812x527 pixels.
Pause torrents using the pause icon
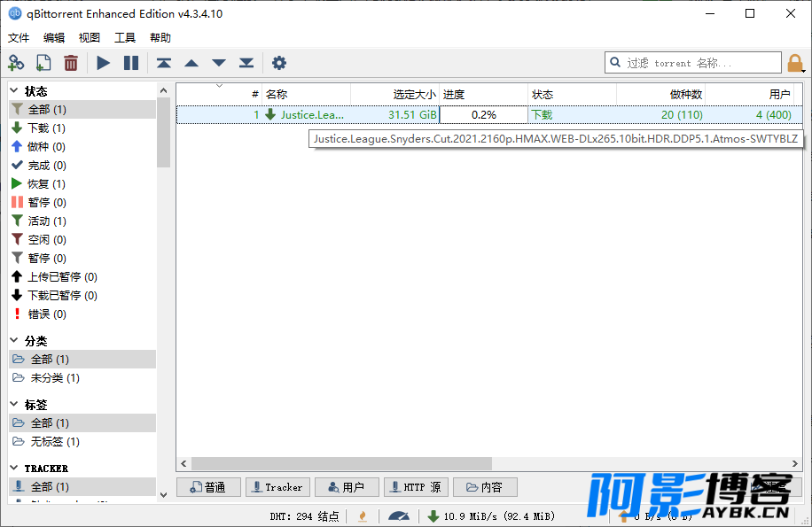click(x=131, y=63)
